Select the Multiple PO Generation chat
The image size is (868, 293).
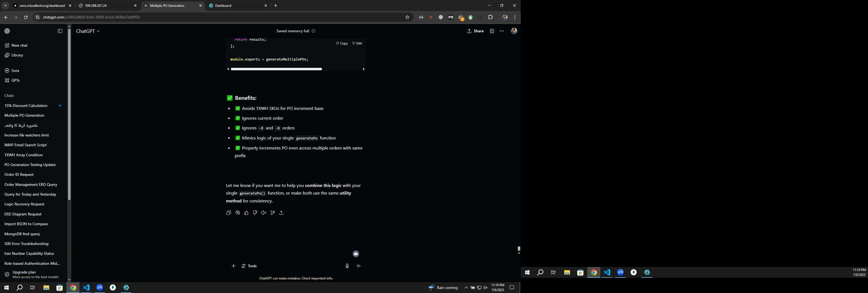[x=33, y=115]
